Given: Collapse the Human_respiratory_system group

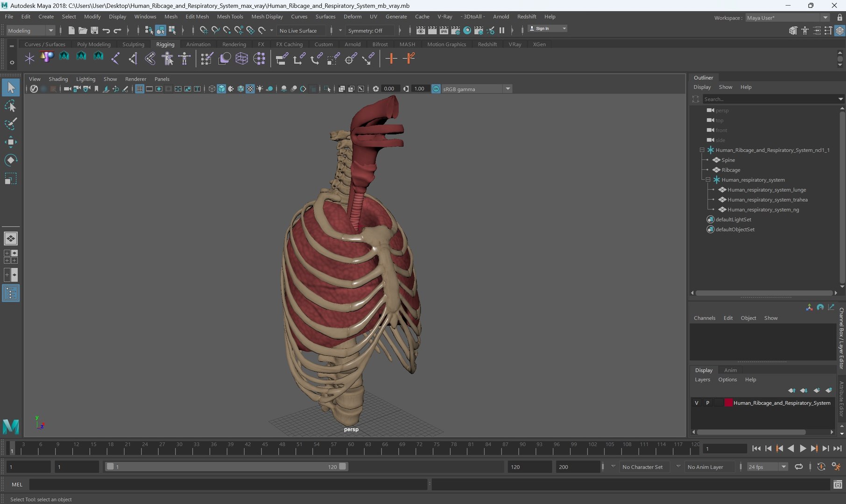Looking at the screenshot, I should pos(708,180).
